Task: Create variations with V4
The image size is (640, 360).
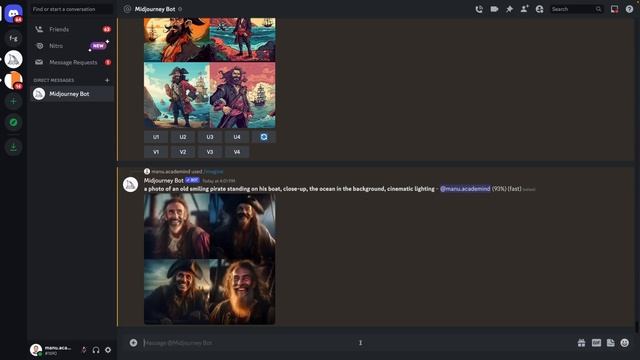Action: [237, 152]
